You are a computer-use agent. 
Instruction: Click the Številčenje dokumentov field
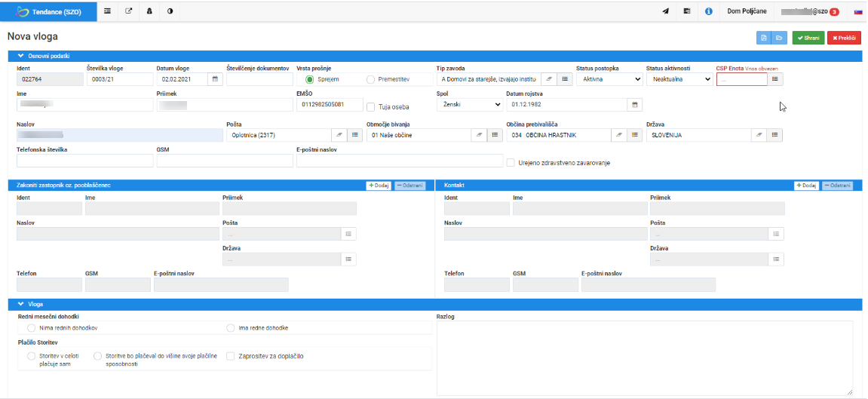tap(259, 79)
